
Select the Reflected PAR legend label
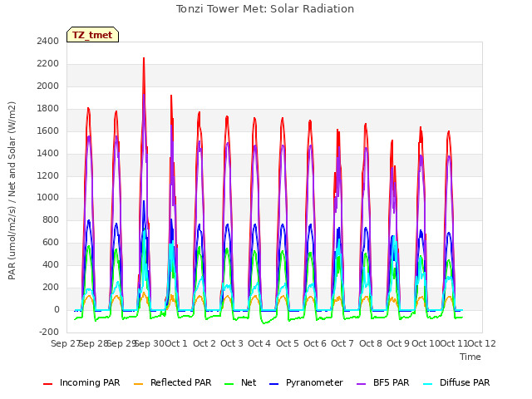coord(181,382)
